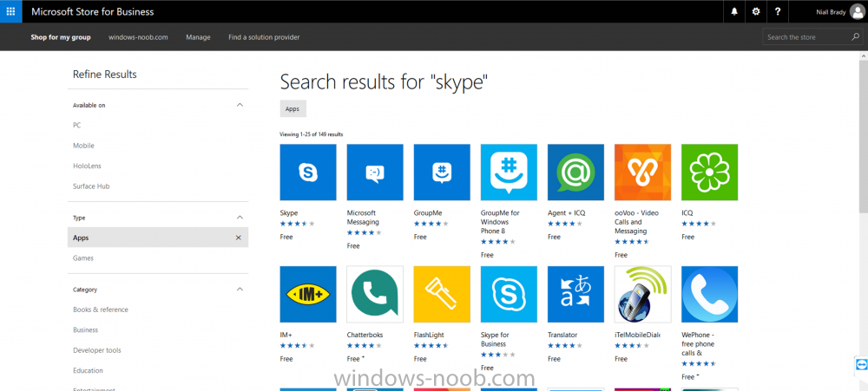This screenshot has width=868, height=391.
Task: Remove the Apps type filter X
Action: click(239, 238)
